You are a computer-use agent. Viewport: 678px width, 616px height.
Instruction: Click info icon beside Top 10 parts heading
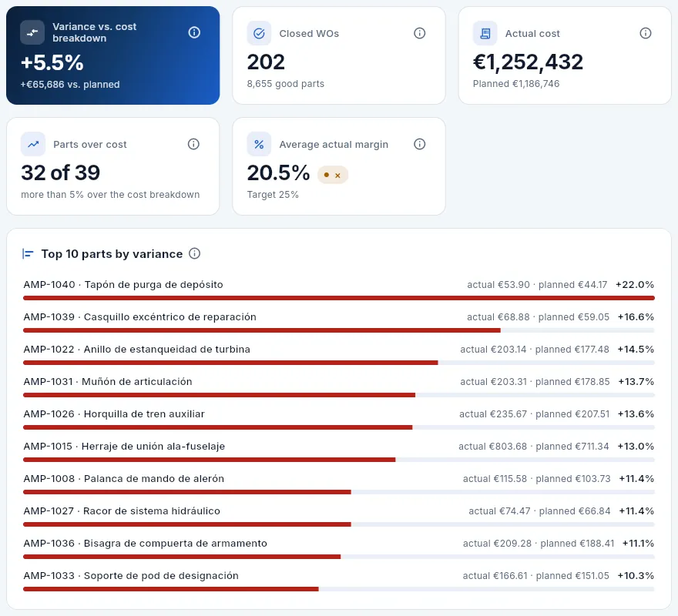(195, 253)
